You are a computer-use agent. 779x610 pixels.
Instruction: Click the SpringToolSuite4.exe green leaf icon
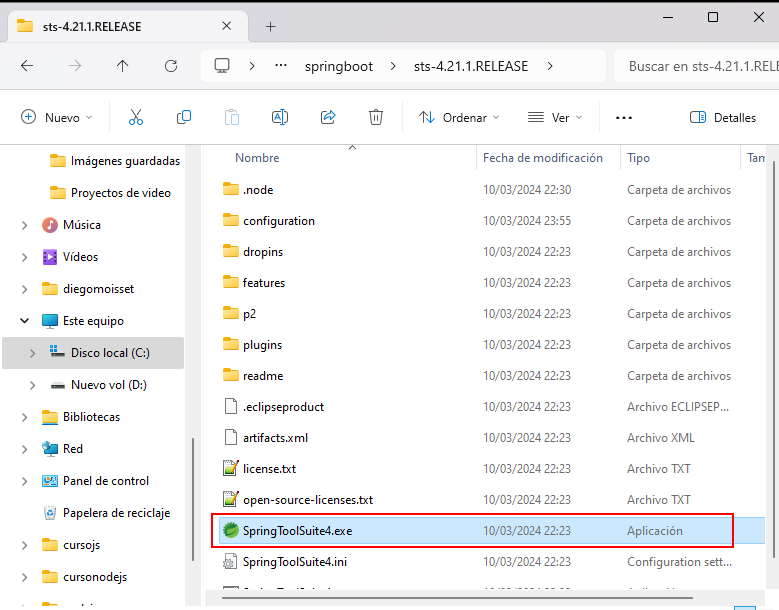tap(230, 531)
